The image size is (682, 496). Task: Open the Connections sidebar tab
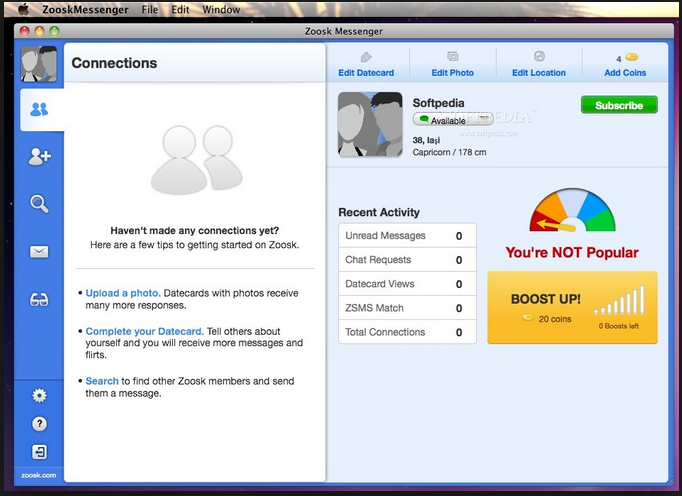(x=42, y=110)
